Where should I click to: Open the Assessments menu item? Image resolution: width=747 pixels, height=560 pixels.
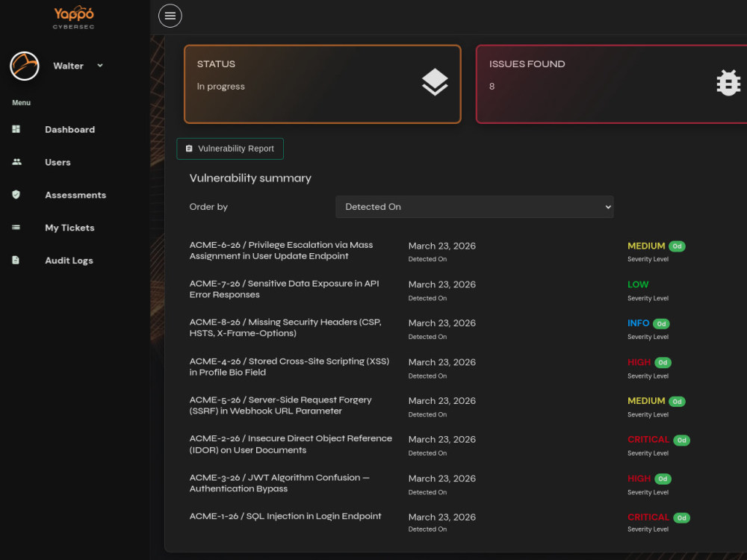coord(75,195)
